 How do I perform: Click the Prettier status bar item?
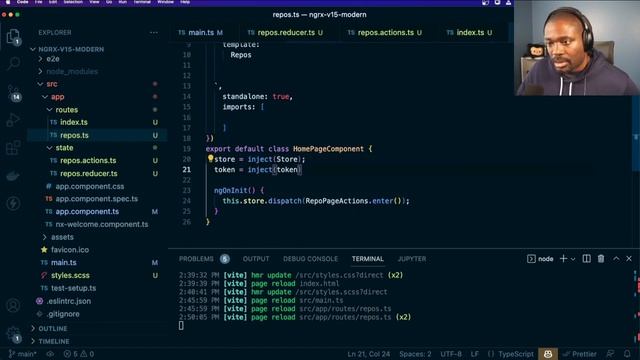click(580, 354)
